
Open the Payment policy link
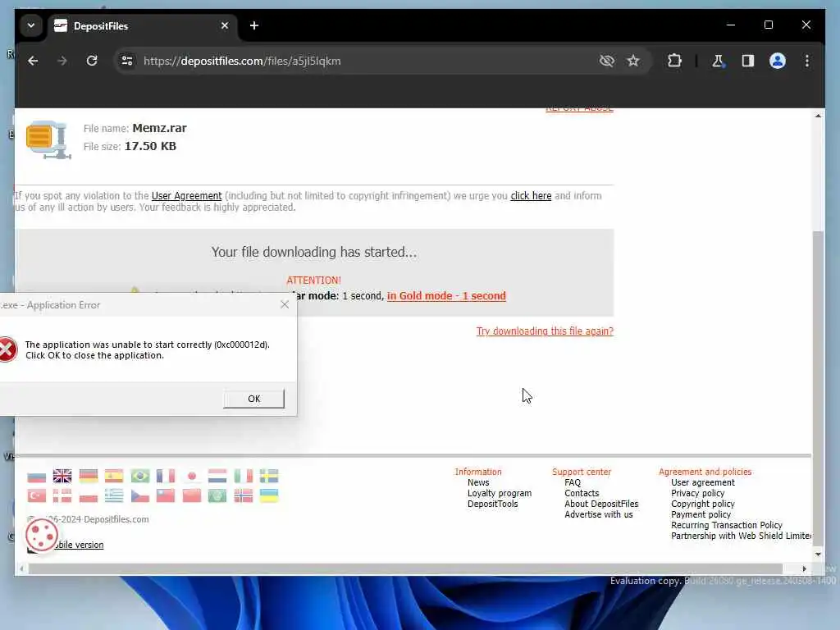click(701, 514)
